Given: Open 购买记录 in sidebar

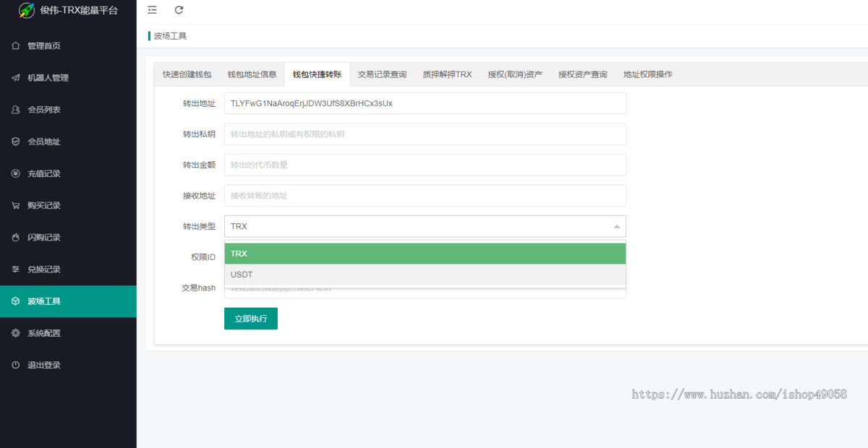Looking at the screenshot, I should (68, 205).
